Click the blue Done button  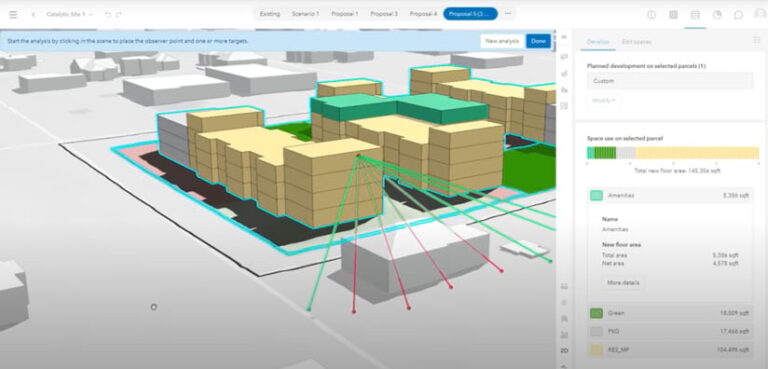(x=538, y=41)
